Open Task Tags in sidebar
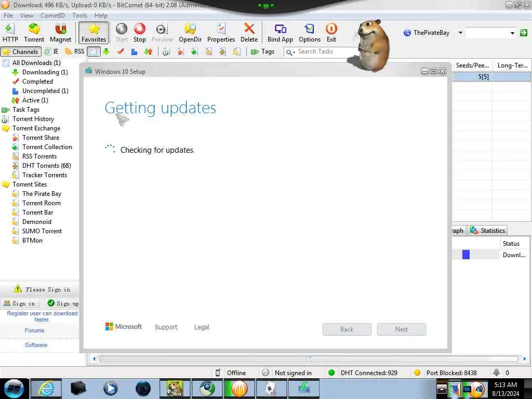532x399 pixels. 26,110
